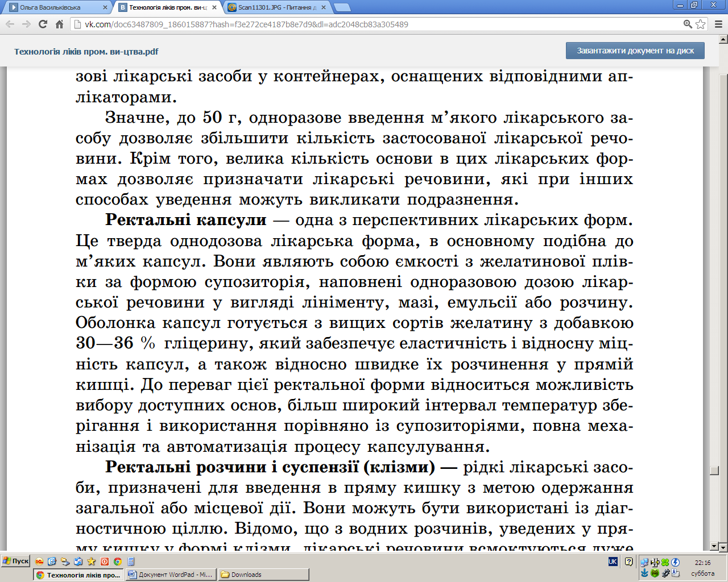Screen dimensions: 728x582
Task: Click the help question mark tray icon
Action: (628, 562)
